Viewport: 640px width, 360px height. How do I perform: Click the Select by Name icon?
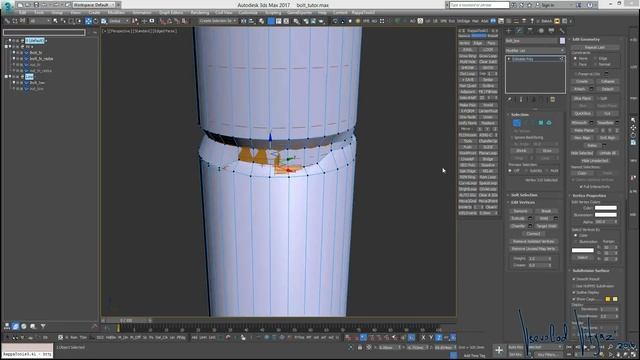pyautogui.click(x=63, y=21)
